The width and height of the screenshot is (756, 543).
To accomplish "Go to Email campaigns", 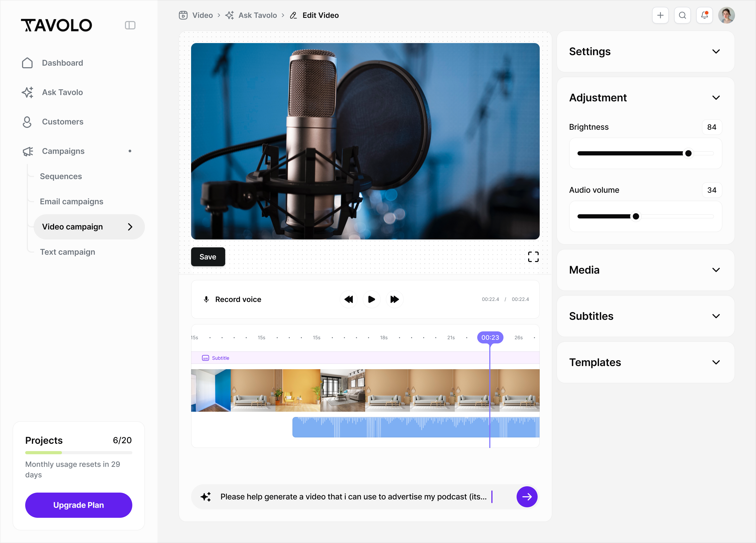I will 71,202.
